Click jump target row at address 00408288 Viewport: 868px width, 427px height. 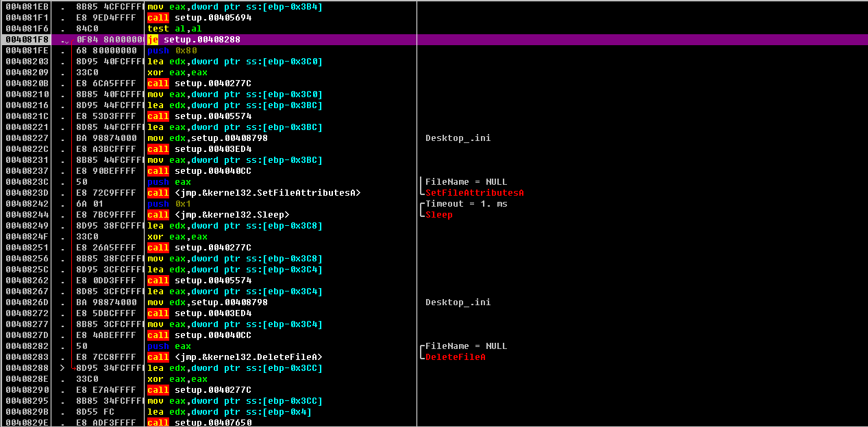coord(434,368)
